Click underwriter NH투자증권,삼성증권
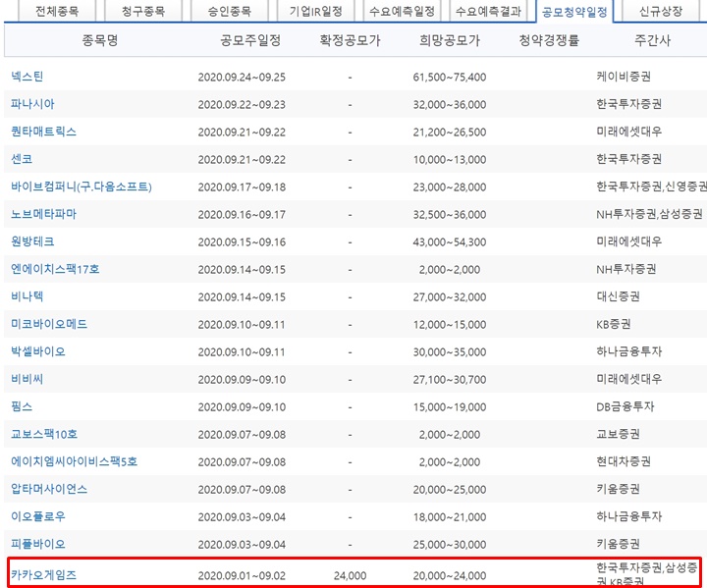The height and width of the screenshot is (588, 707). click(650, 214)
